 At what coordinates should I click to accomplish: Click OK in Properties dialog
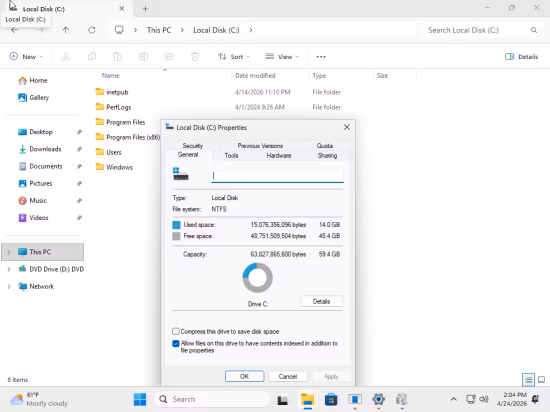[x=244, y=376]
